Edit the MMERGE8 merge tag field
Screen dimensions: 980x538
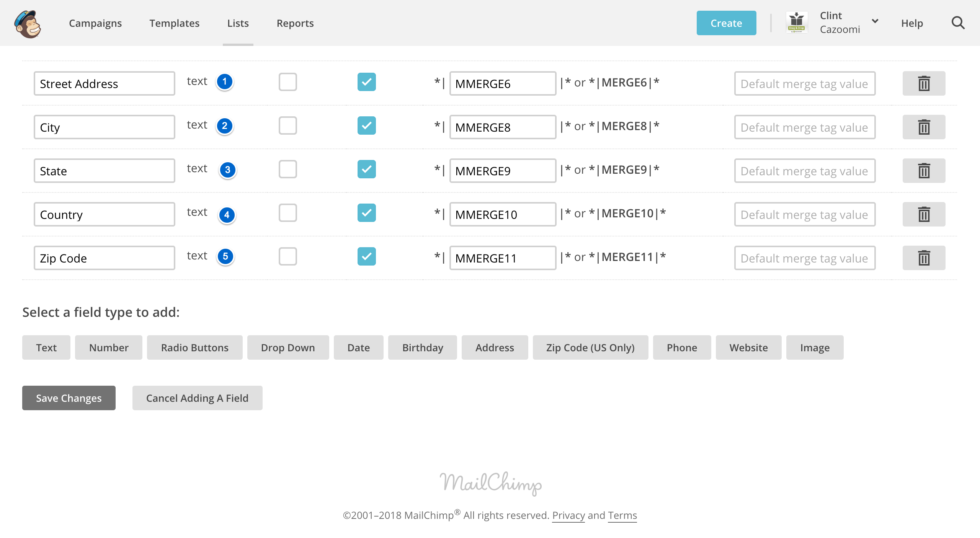[503, 127]
